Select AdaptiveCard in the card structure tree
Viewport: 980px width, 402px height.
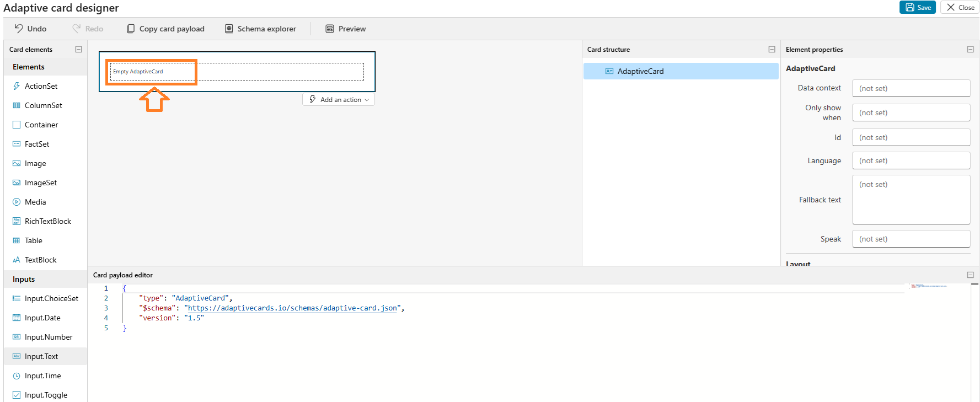tap(640, 71)
